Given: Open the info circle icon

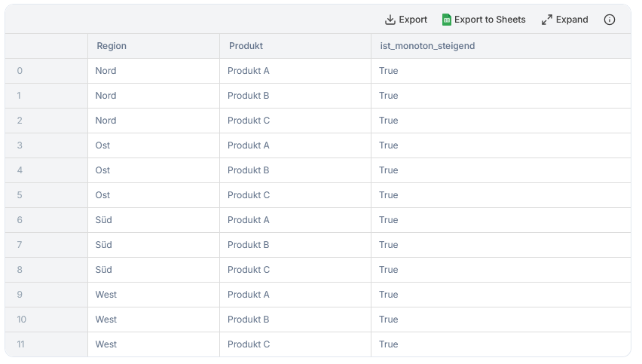Looking at the screenshot, I should click(610, 20).
